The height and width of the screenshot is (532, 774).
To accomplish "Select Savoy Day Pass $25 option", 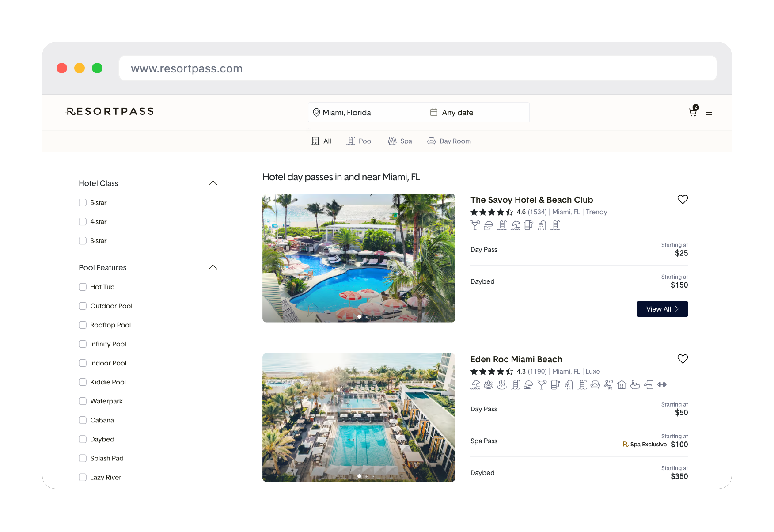I will click(579, 250).
